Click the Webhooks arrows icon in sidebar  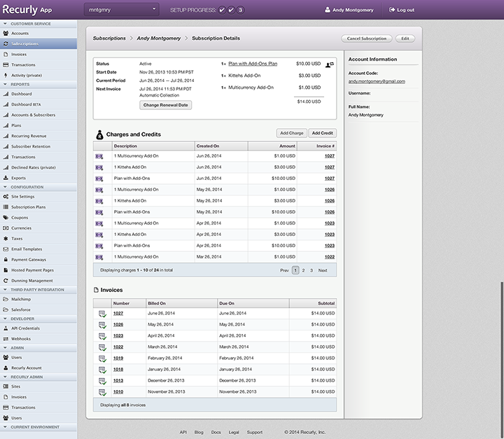(x=6, y=337)
